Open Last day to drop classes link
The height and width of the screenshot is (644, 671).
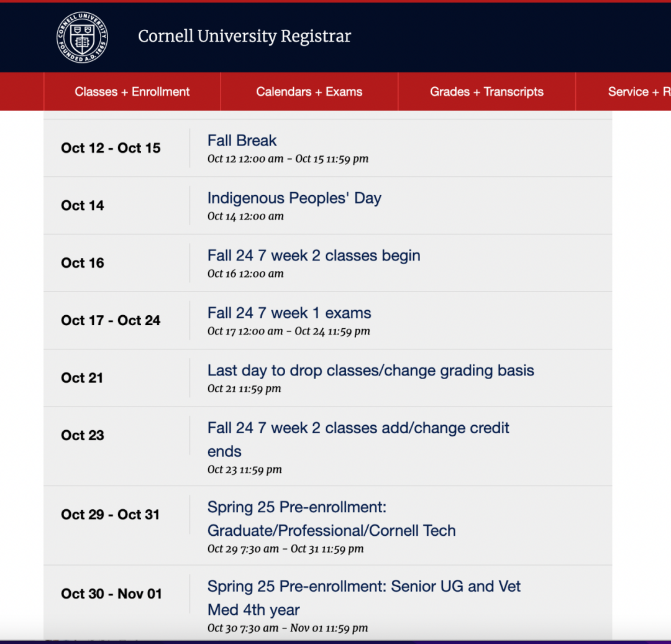coord(370,371)
